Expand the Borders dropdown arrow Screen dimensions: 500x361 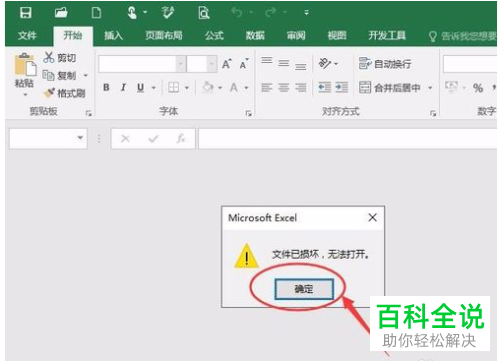pyautogui.click(x=187, y=88)
